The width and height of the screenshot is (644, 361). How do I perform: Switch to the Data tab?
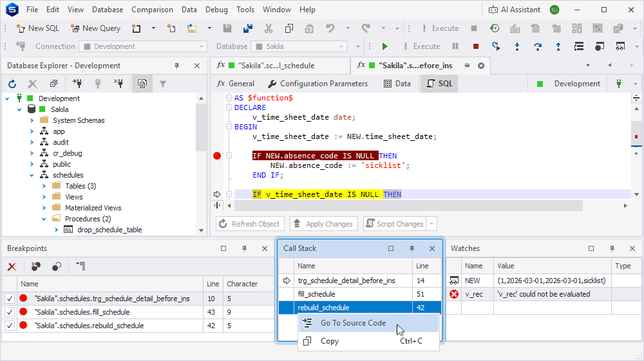(x=397, y=84)
